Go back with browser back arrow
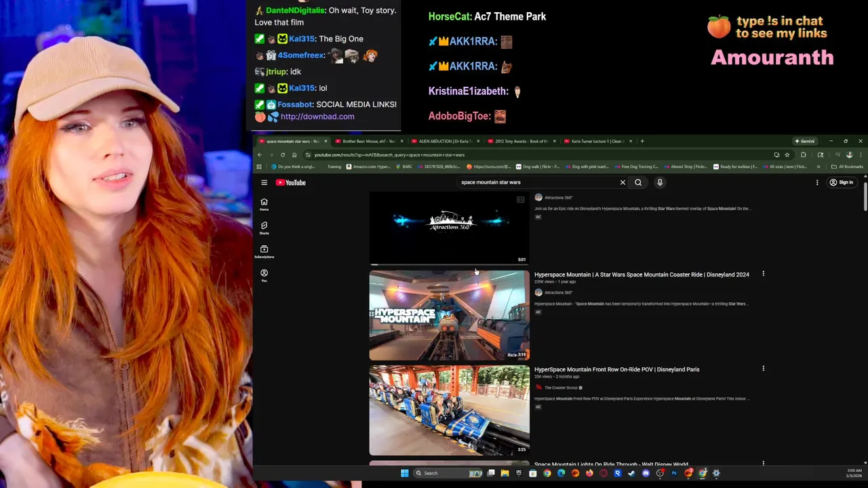This screenshot has width=868, height=488. tap(259, 155)
